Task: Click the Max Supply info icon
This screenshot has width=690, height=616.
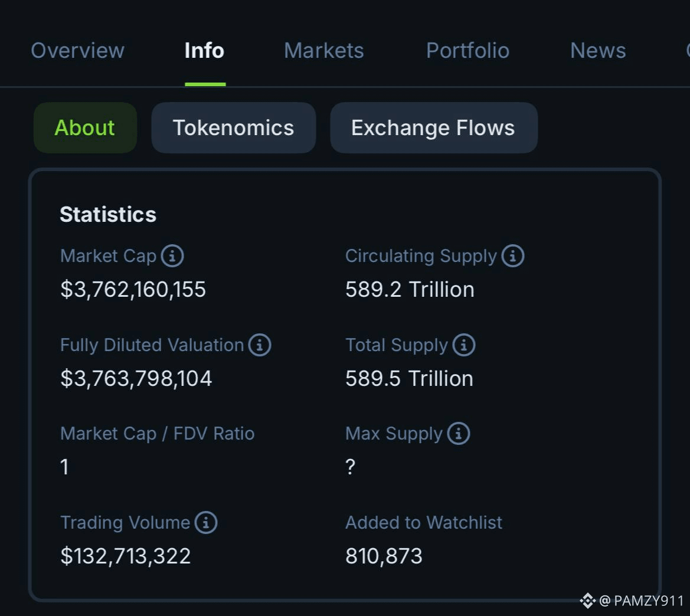Action: [x=459, y=434]
